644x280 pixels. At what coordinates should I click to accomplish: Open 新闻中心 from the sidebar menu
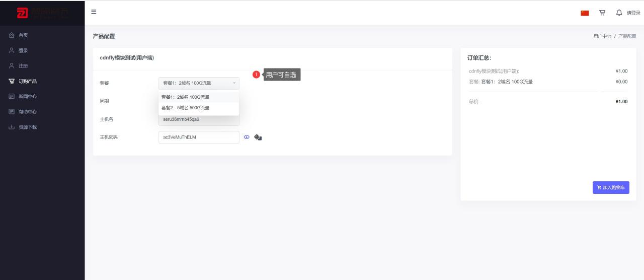click(x=27, y=96)
